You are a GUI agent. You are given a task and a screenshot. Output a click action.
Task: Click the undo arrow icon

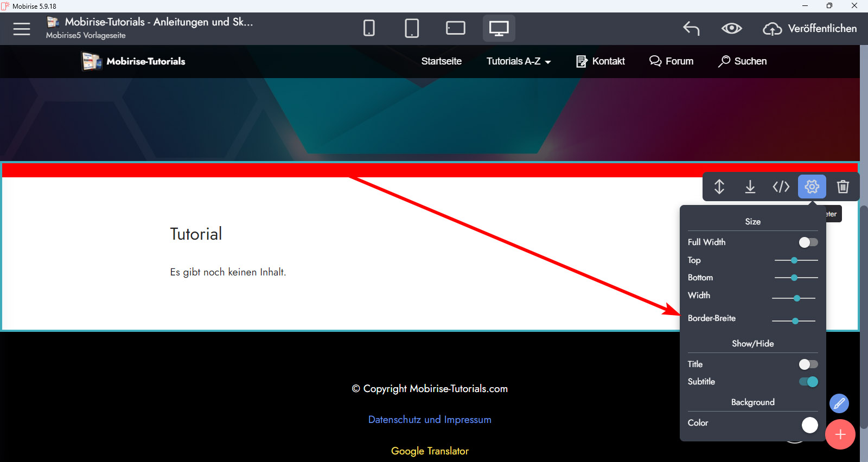[691, 28]
